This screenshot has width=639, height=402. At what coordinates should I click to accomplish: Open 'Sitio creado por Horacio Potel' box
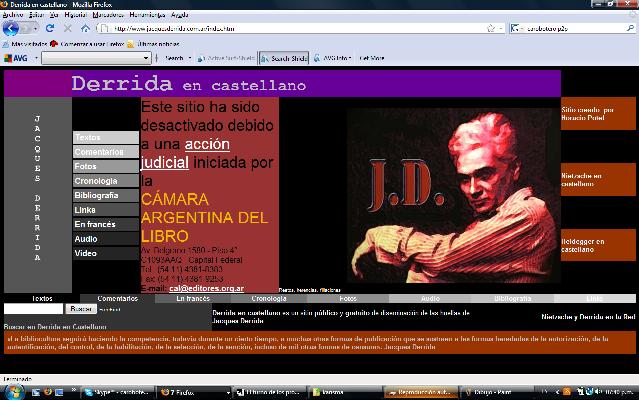pos(598,113)
